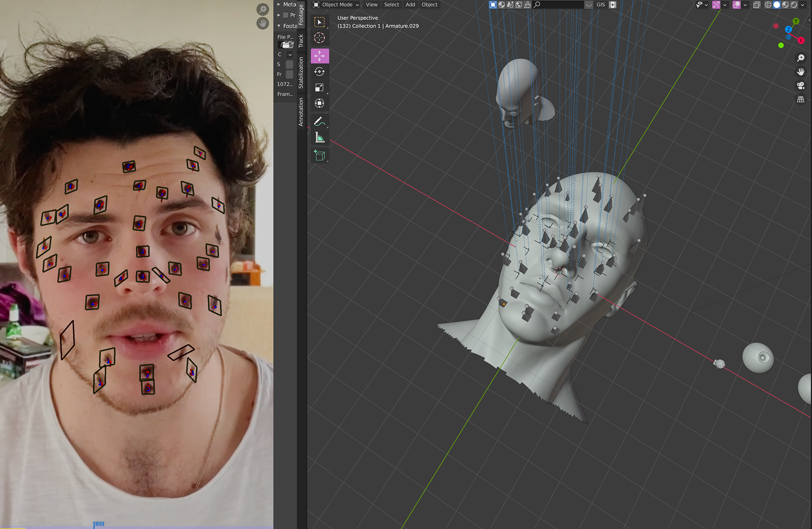
Task: Toggle the camera view icon
Action: (800, 86)
